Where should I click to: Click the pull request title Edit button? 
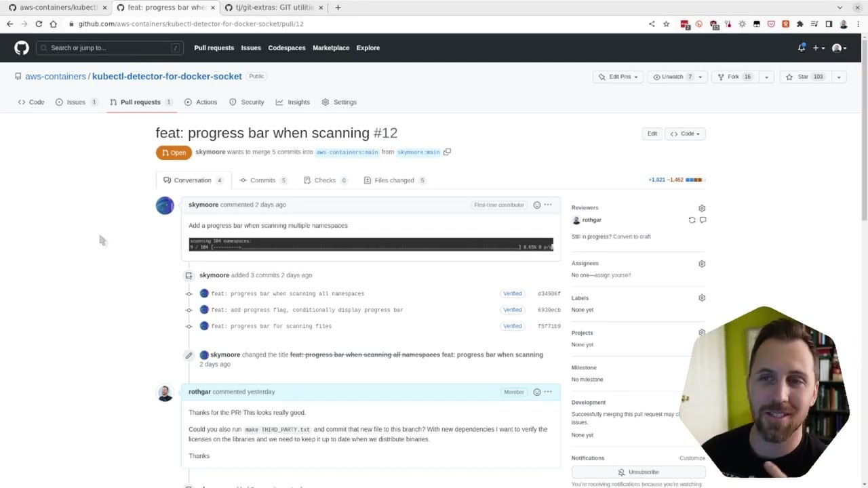pos(652,134)
